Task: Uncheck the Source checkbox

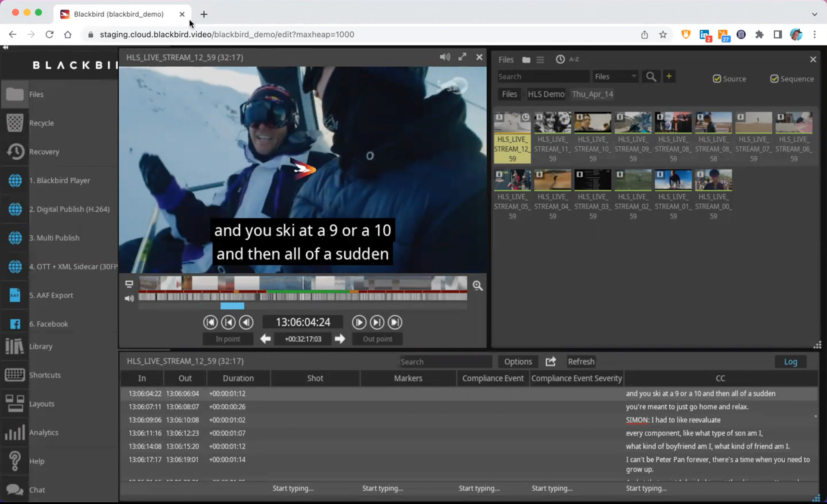Action: (x=717, y=79)
